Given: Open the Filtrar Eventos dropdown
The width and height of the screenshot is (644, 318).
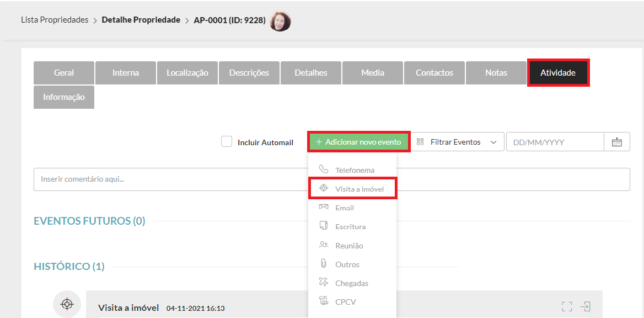Looking at the screenshot, I should point(457,142).
